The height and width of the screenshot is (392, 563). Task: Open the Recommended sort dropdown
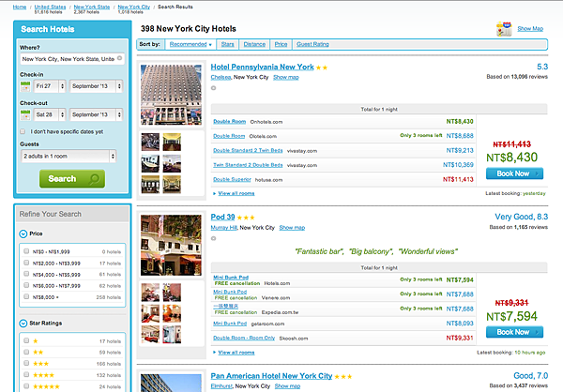[190, 44]
